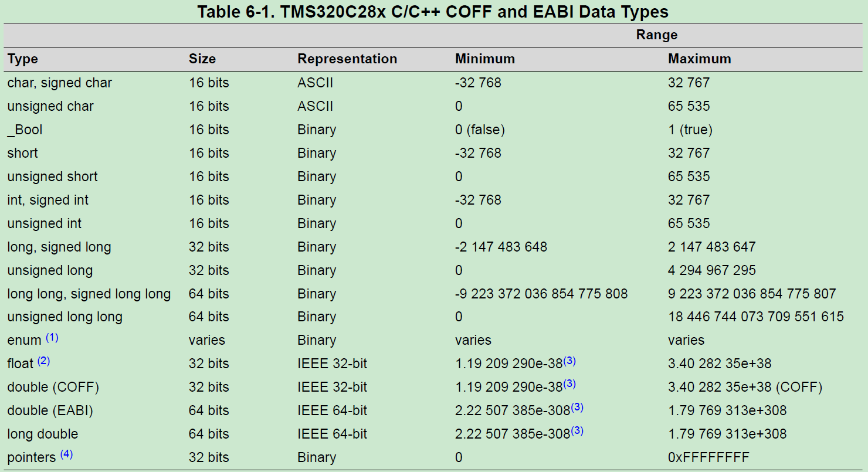Image resolution: width=868 pixels, height=472 pixels.
Task: Click '0 (false)' minimum for _Bool
Action: pos(480,130)
